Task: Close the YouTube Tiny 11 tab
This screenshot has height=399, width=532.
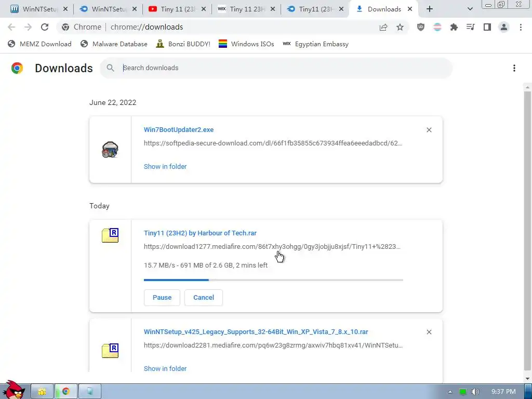Action: 204,9
